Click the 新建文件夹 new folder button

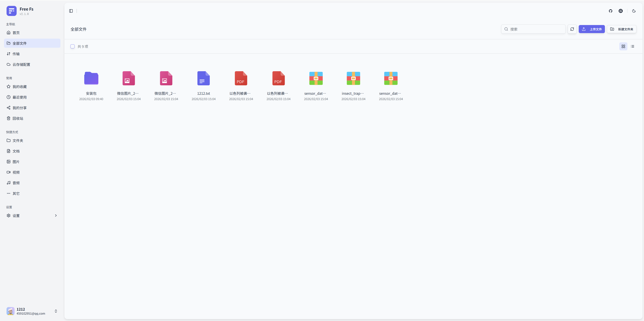pyautogui.click(x=622, y=29)
